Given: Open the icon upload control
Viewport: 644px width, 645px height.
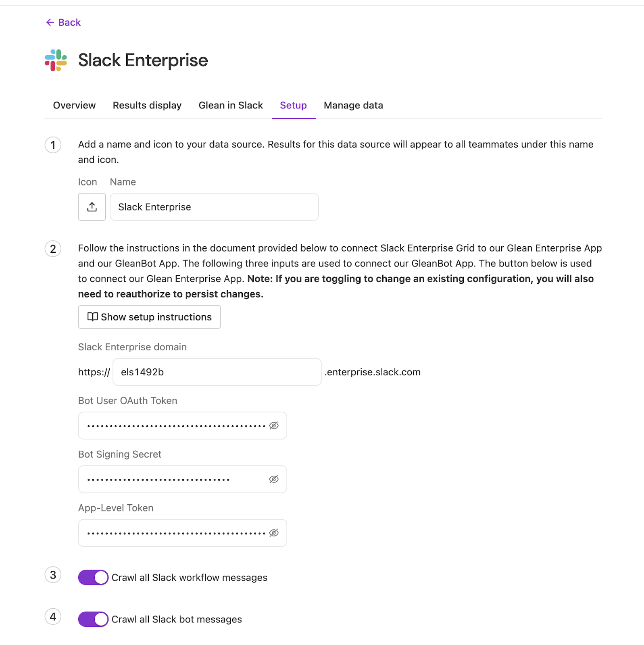Looking at the screenshot, I should [92, 207].
